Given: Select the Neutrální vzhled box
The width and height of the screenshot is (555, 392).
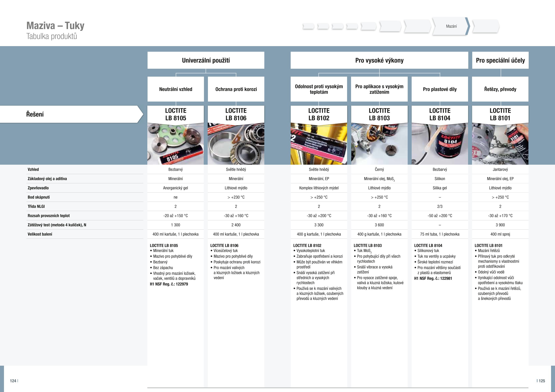Looking at the screenshot, I should pyautogui.click(x=176, y=89).
